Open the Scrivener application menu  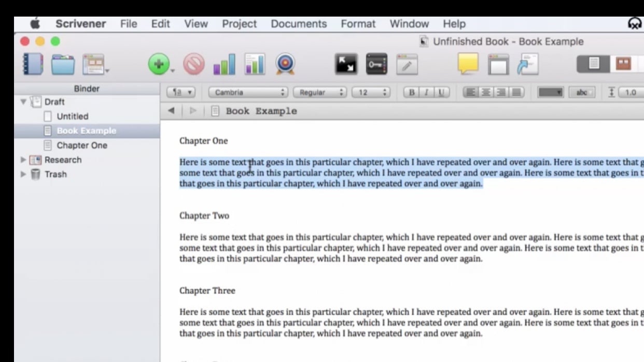[80, 24]
